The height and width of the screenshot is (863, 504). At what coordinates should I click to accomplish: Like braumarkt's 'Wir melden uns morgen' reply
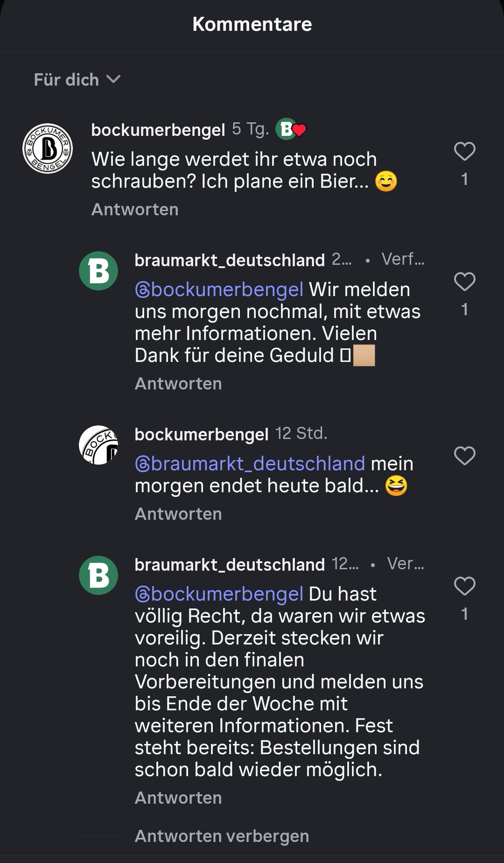tap(464, 282)
